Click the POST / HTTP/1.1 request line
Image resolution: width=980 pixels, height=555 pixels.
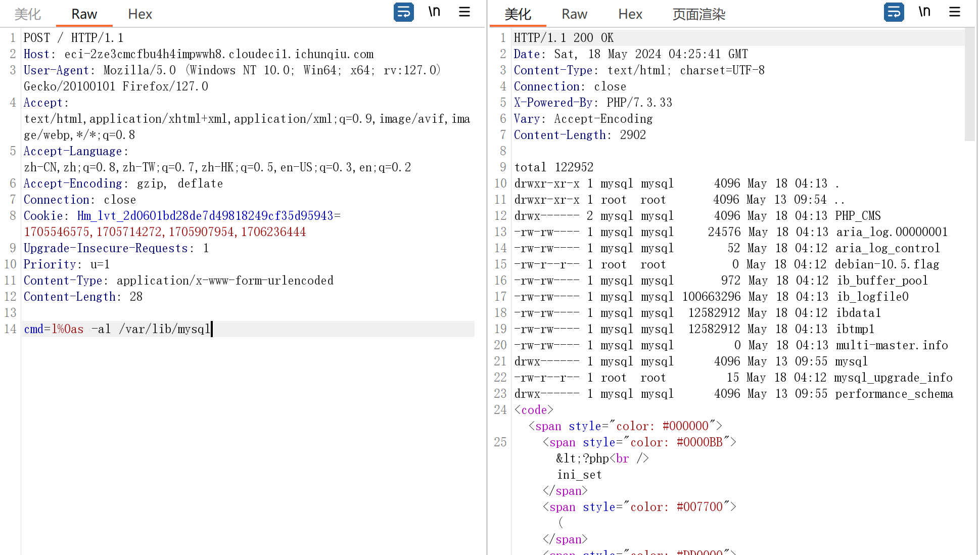74,38
